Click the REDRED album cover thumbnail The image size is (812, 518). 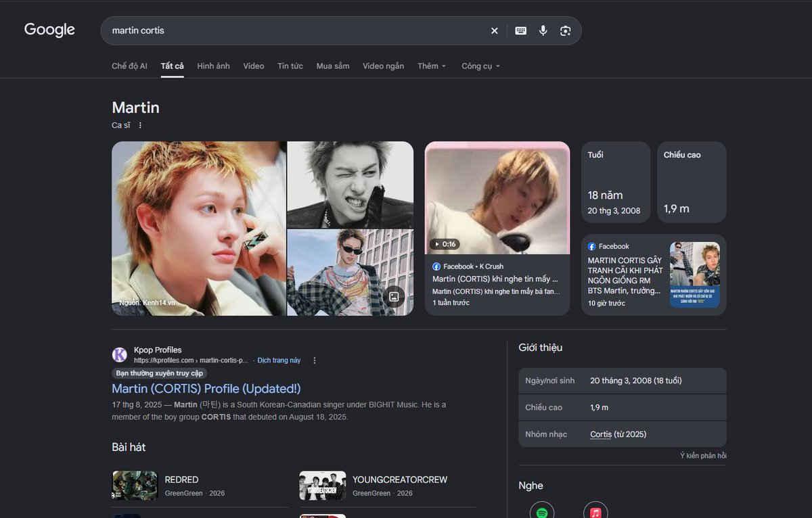[x=135, y=486]
